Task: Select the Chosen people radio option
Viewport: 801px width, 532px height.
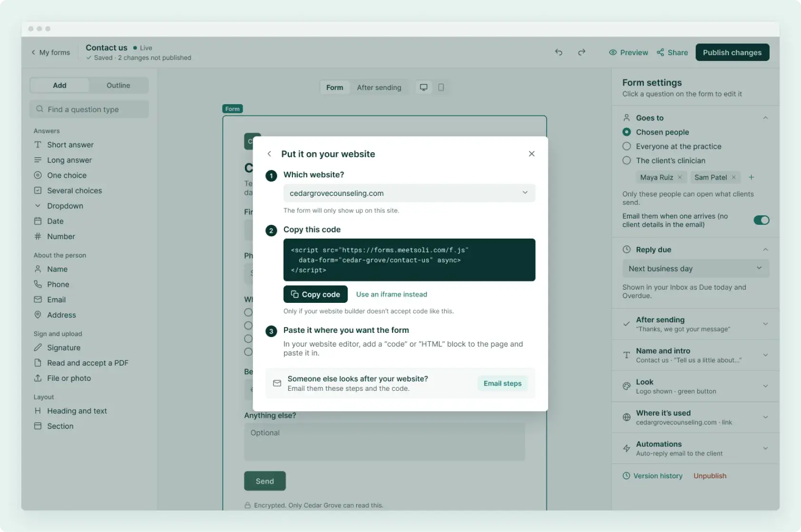Action: tap(627, 132)
